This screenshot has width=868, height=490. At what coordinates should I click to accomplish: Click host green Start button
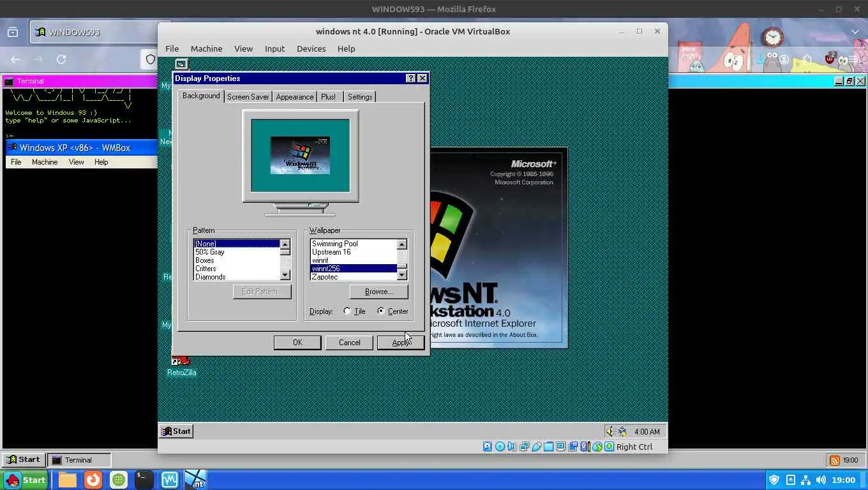pos(26,480)
